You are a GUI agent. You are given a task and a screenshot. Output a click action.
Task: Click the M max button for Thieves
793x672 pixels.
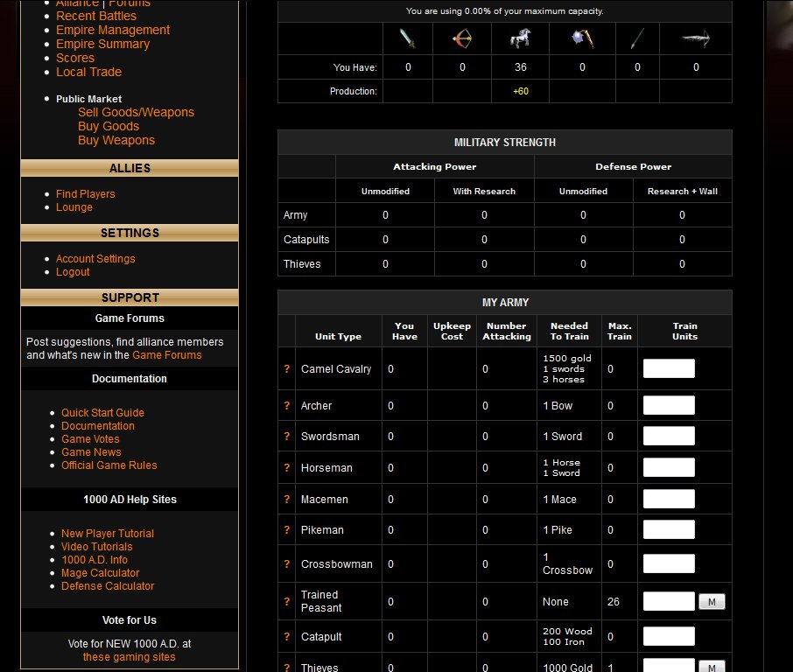[x=711, y=667]
